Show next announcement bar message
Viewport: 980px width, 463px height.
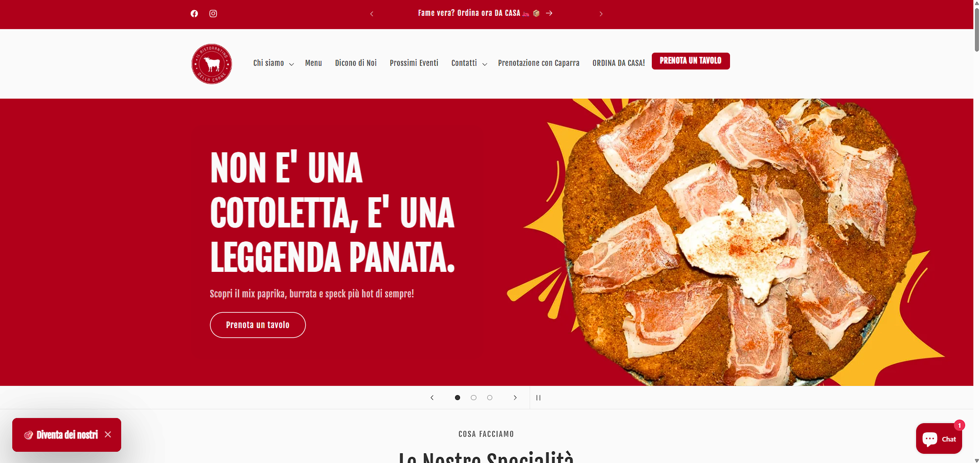click(x=601, y=14)
